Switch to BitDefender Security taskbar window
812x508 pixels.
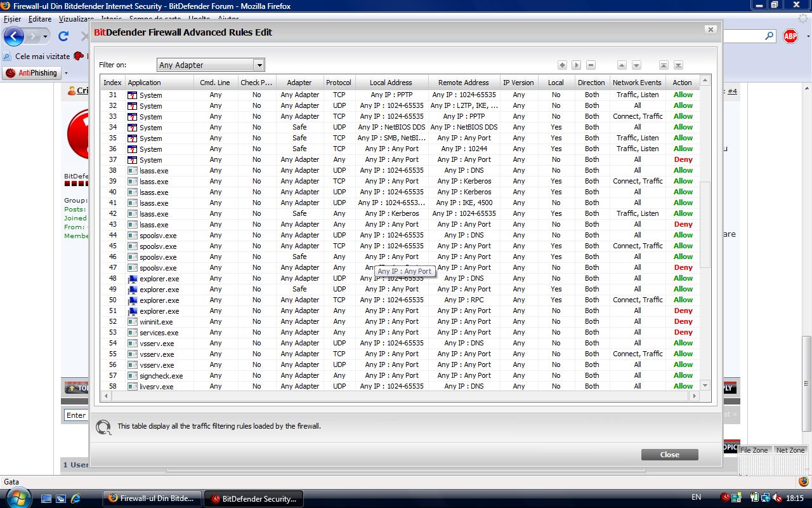254,498
